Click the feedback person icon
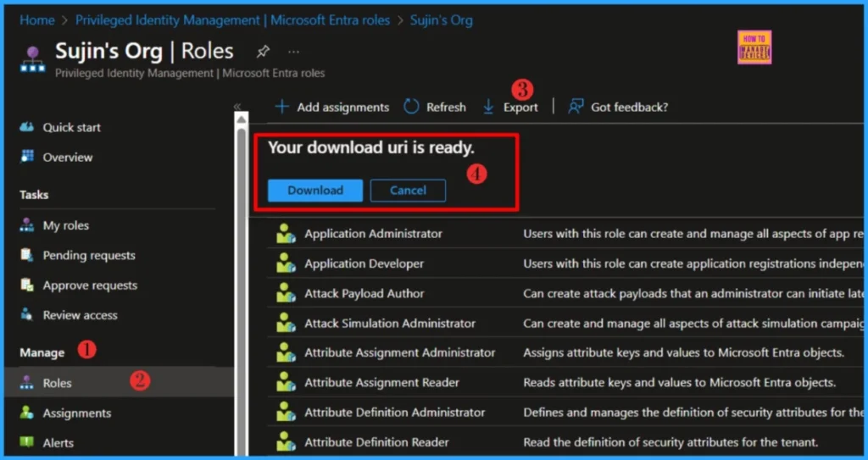868x460 pixels. [x=576, y=107]
